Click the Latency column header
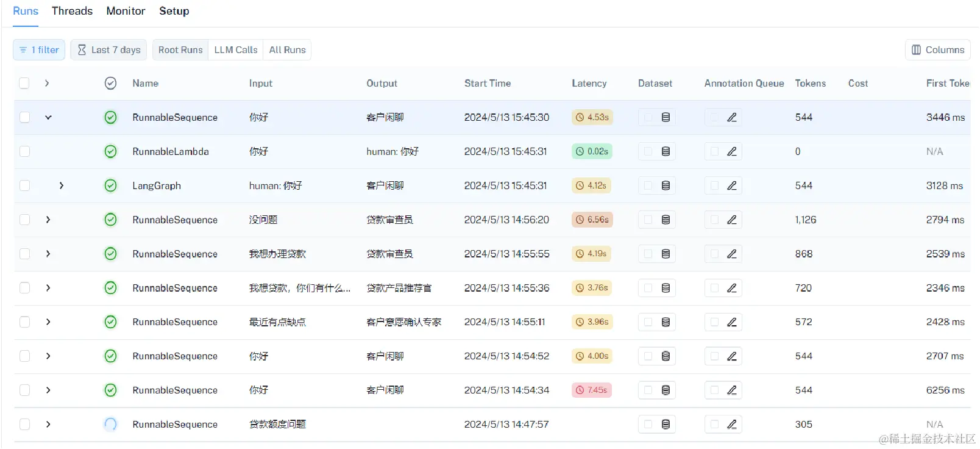Viewport: 980px width, 449px height. click(x=589, y=84)
